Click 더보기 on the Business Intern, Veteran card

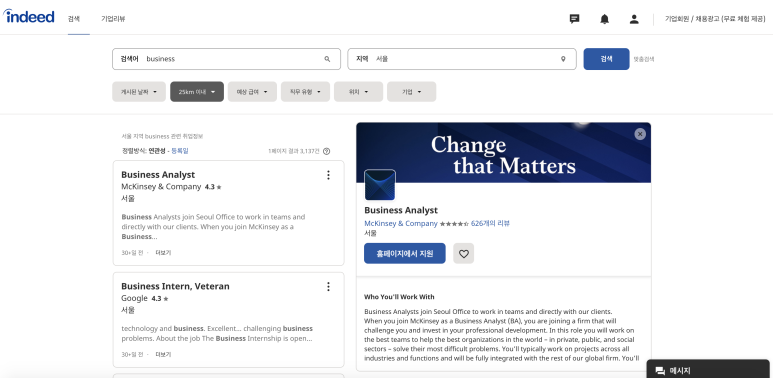click(x=163, y=354)
